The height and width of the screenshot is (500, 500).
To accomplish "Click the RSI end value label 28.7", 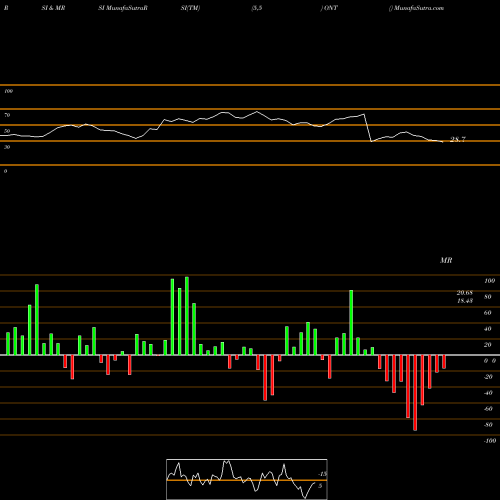I will click(x=458, y=139).
